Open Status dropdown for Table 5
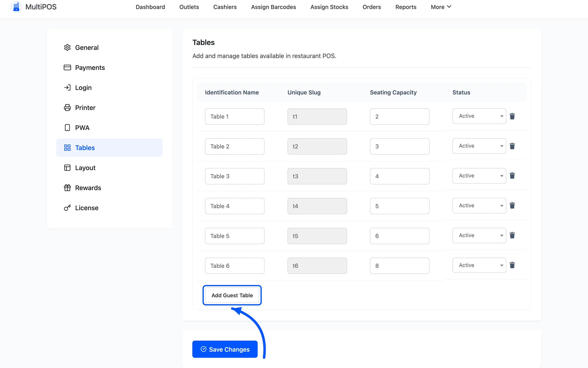The height and width of the screenshot is (368, 588). pyautogui.click(x=479, y=235)
